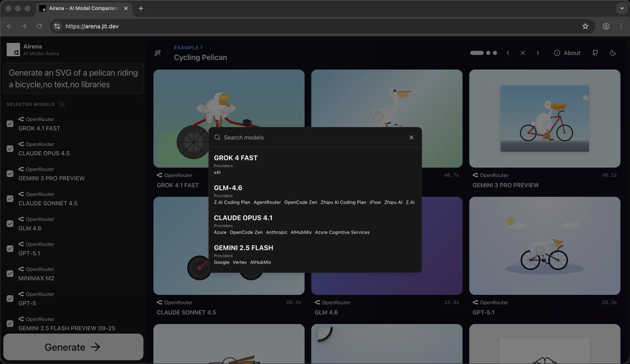Click the Airena logo in the sidebar

[13, 49]
